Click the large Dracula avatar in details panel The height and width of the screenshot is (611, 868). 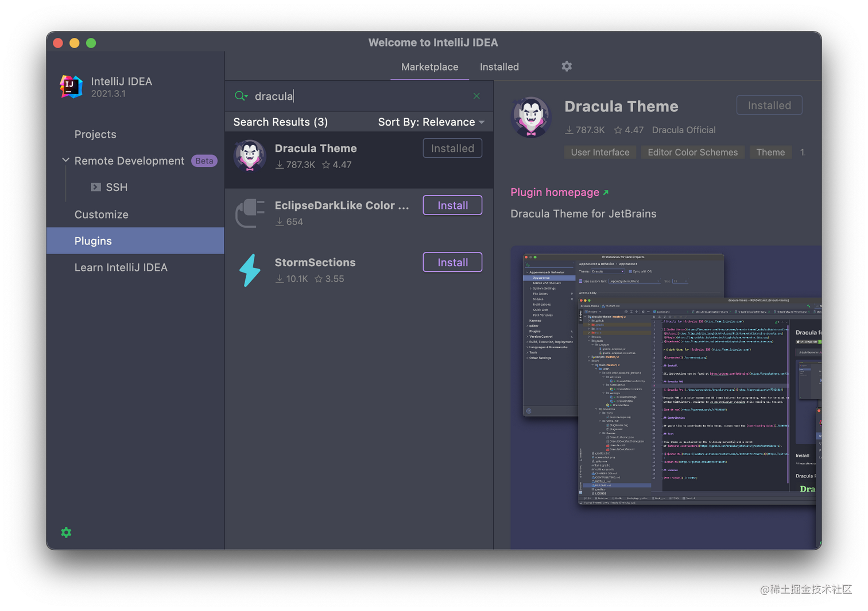(531, 118)
